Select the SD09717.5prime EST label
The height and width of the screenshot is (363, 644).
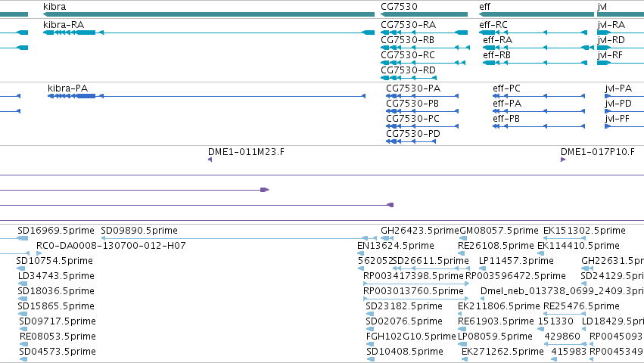pyautogui.click(x=58, y=321)
